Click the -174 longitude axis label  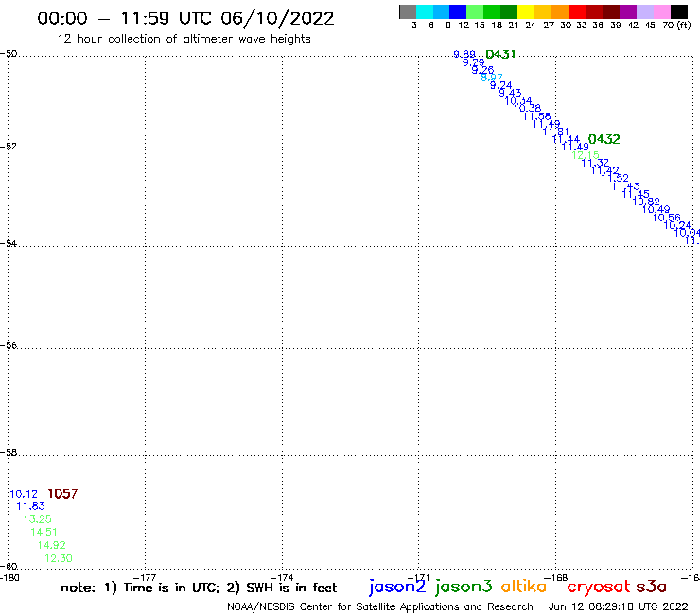(281, 578)
